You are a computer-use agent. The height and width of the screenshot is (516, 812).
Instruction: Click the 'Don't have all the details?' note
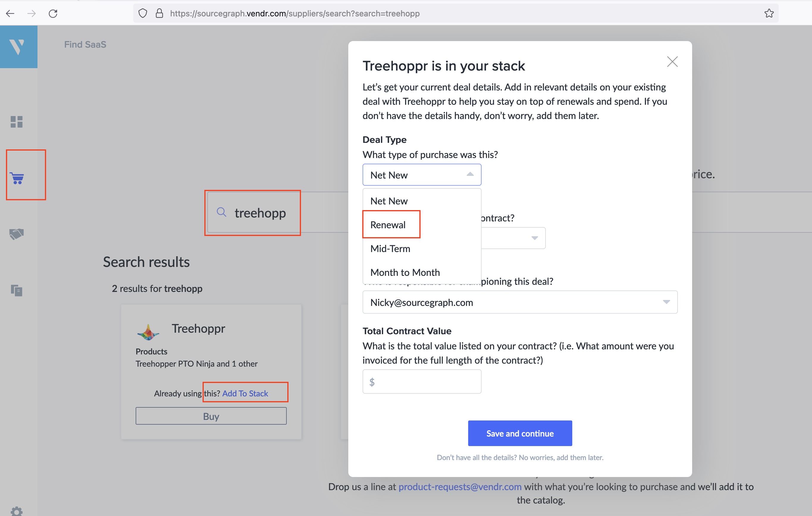pos(520,457)
